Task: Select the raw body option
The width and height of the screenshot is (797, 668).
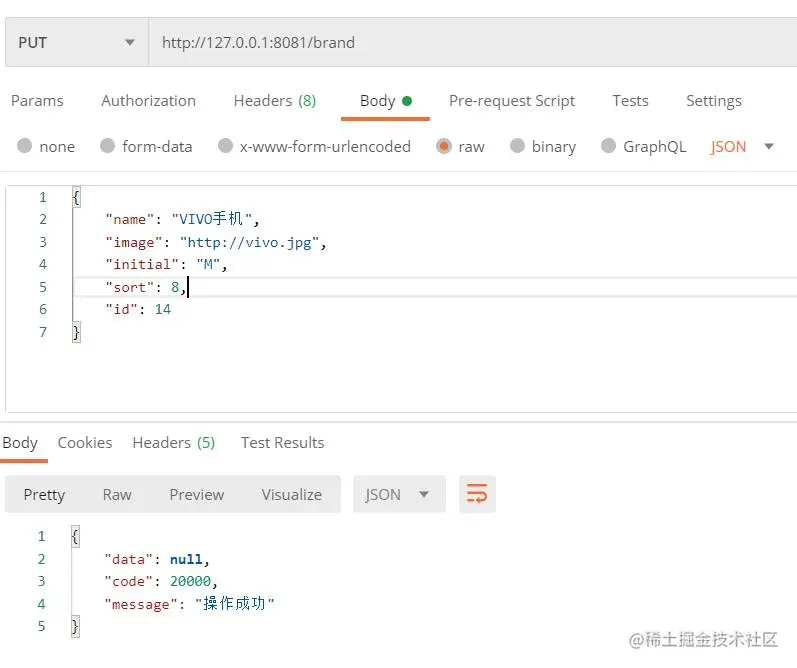Action: click(x=461, y=146)
